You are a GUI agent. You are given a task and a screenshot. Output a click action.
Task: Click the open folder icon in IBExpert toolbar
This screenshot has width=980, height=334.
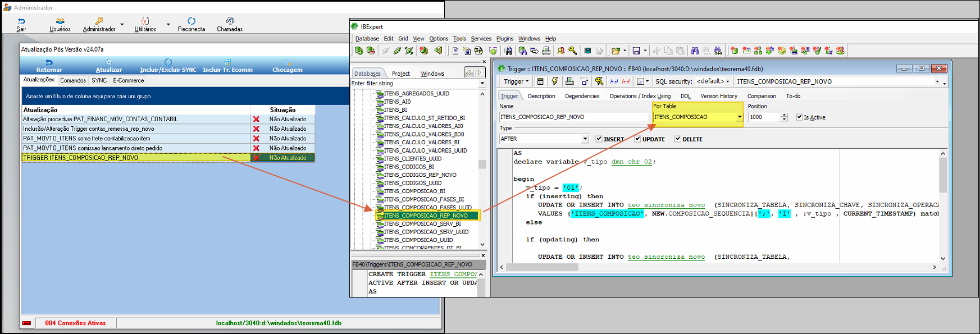click(x=616, y=51)
